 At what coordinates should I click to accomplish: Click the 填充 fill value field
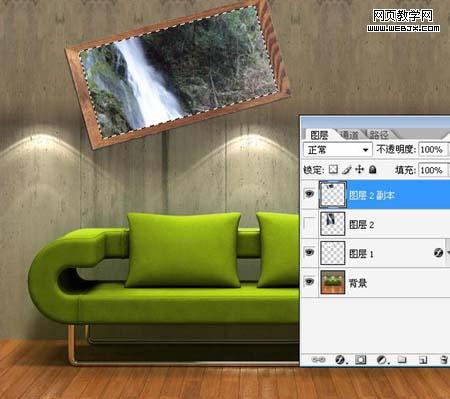pos(433,170)
